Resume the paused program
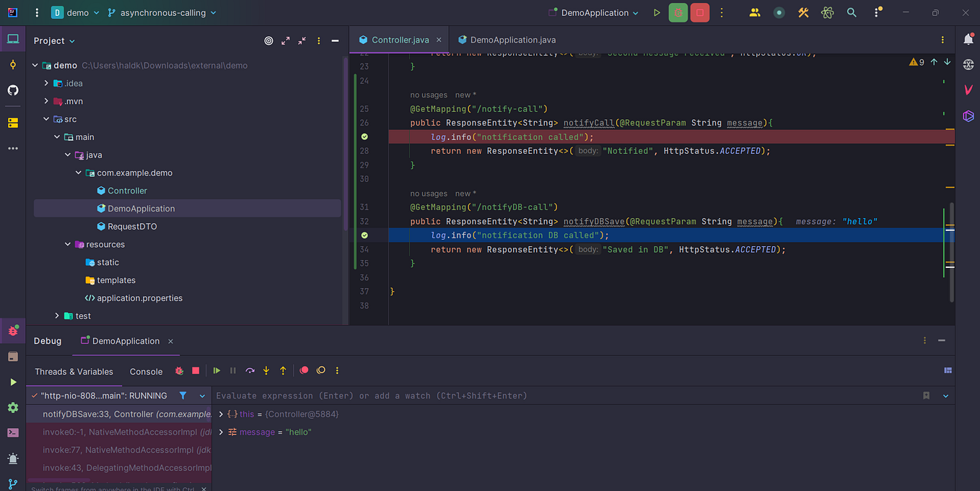The height and width of the screenshot is (491, 980). point(216,370)
